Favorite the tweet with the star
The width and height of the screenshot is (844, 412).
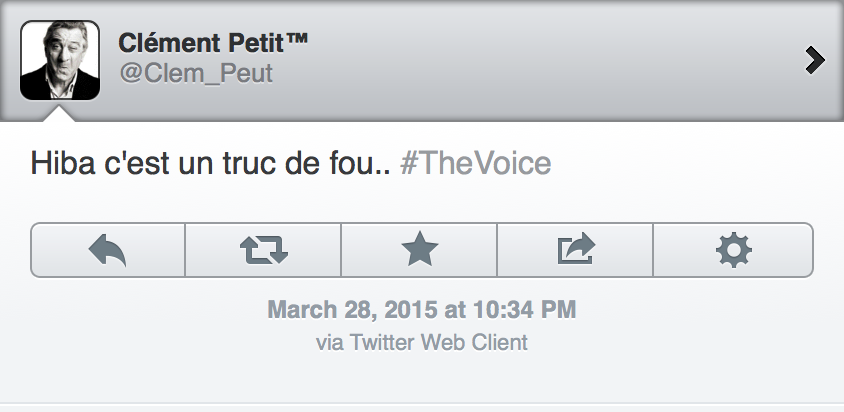[419, 249]
